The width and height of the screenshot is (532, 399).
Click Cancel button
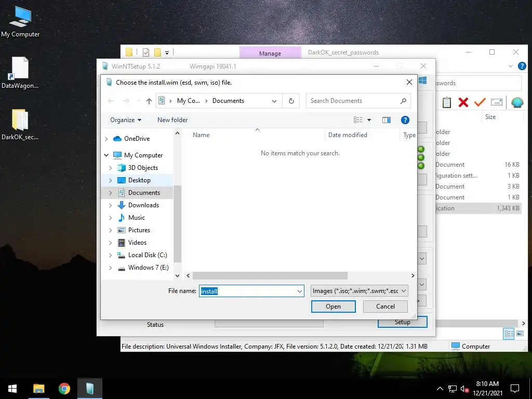tap(385, 307)
